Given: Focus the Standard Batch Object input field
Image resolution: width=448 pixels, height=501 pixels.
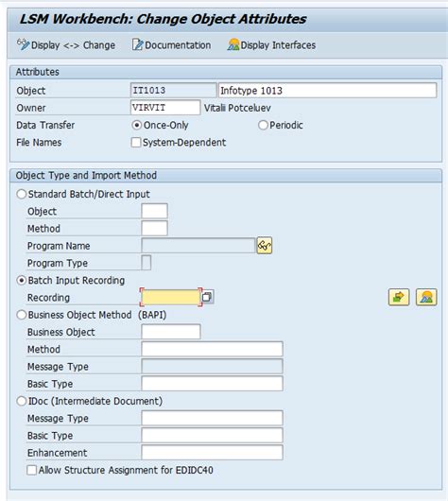Looking at the screenshot, I should point(154,211).
